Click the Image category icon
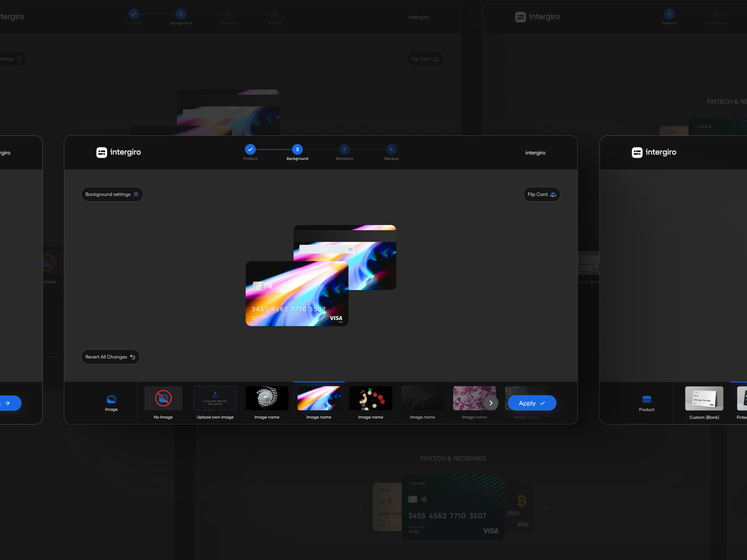This screenshot has height=560, width=747. click(x=111, y=399)
